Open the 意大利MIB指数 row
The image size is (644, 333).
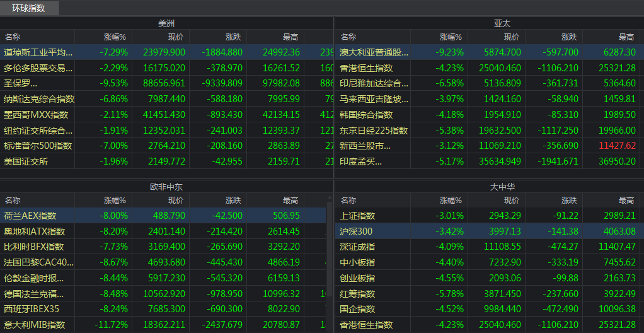click(35, 325)
